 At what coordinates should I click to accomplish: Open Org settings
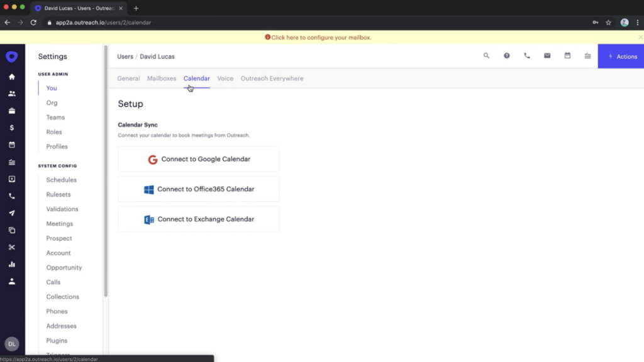coord(52,102)
